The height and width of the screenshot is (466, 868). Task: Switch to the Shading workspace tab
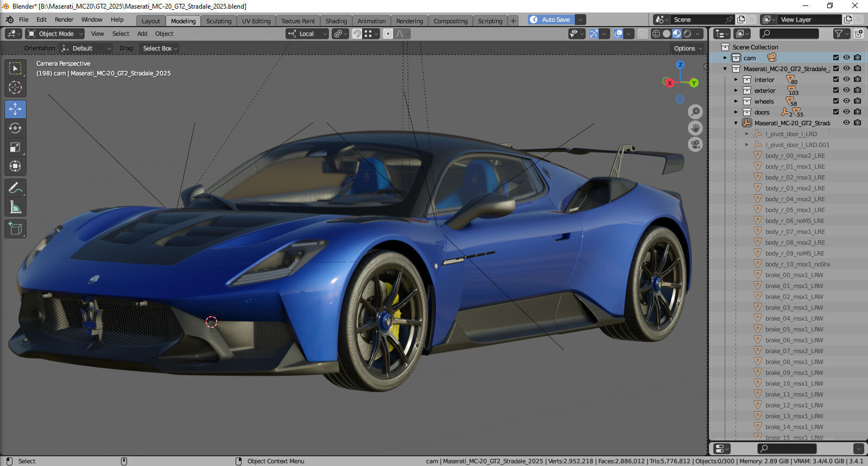click(x=336, y=21)
